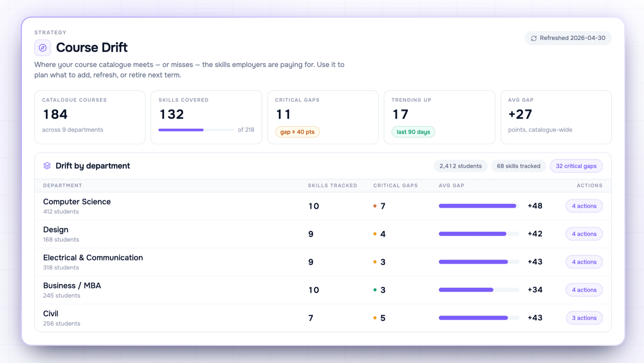The height and width of the screenshot is (363, 644).
Task: Click the Electrical & Communication avg gap bar
Action: pyautogui.click(x=479, y=262)
